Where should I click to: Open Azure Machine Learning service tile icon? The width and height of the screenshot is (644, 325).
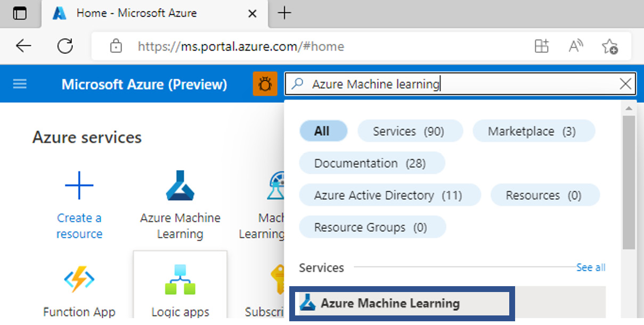coord(180,185)
